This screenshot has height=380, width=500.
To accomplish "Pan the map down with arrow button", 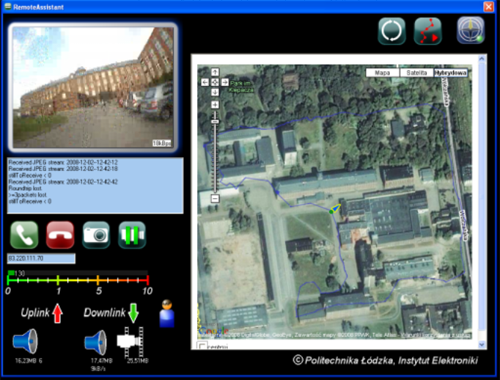I will pyautogui.click(x=215, y=92).
